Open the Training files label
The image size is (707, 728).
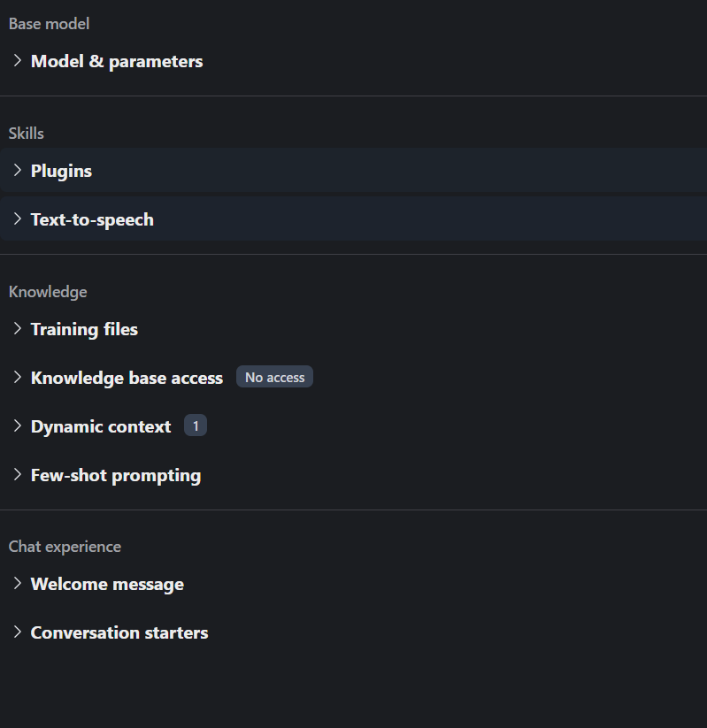[x=84, y=329]
